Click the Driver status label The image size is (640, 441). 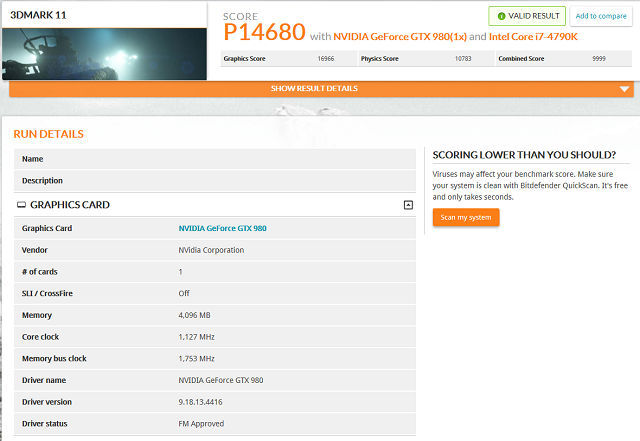click(x=44, y=424)
